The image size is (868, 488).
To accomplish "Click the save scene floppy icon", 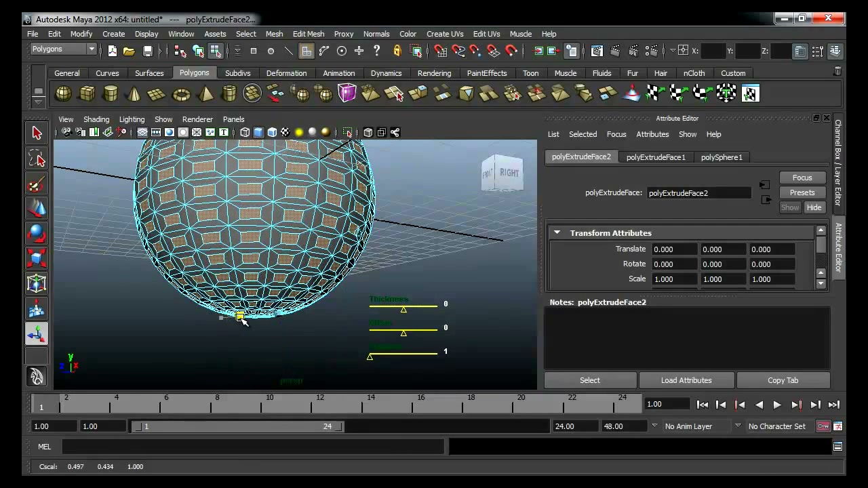I will click(147, 51).
